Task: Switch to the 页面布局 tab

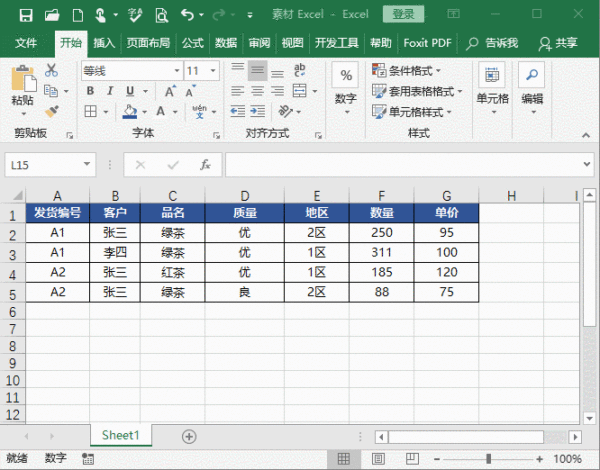Action: [148, 42]
